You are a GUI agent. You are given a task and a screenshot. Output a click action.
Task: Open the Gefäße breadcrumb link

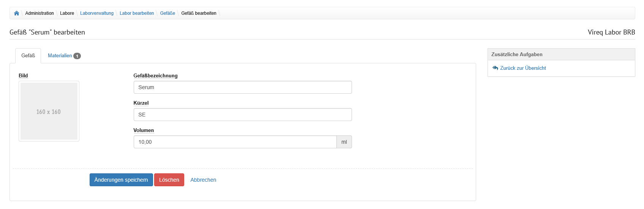pyautogui.click(x=167, y=13)
